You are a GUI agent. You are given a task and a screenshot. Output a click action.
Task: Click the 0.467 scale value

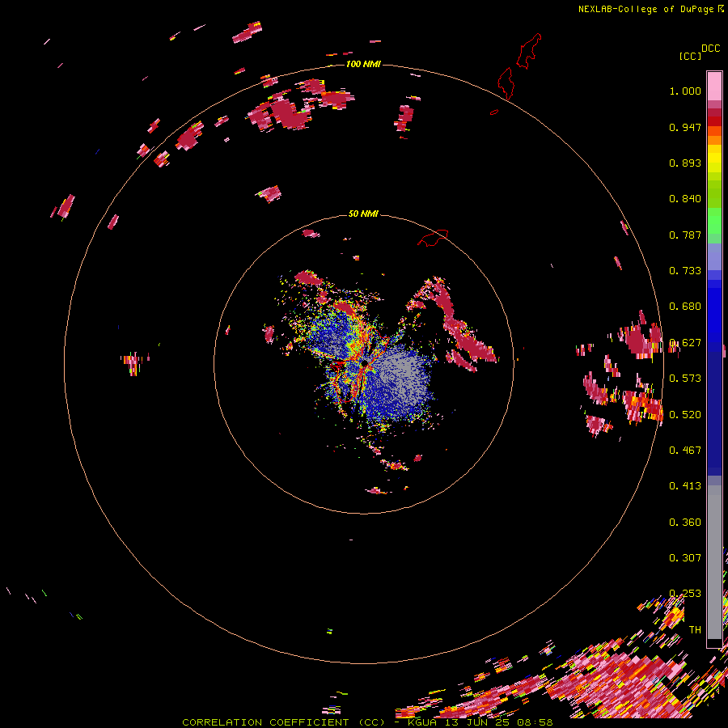coord(685,451)
